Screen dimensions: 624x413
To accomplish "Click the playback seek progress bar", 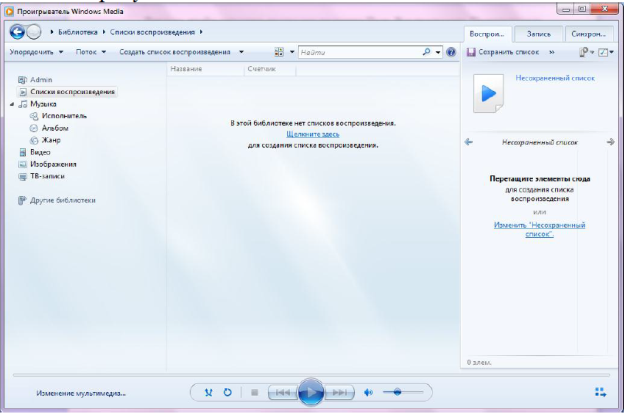I will pos(311,375).
